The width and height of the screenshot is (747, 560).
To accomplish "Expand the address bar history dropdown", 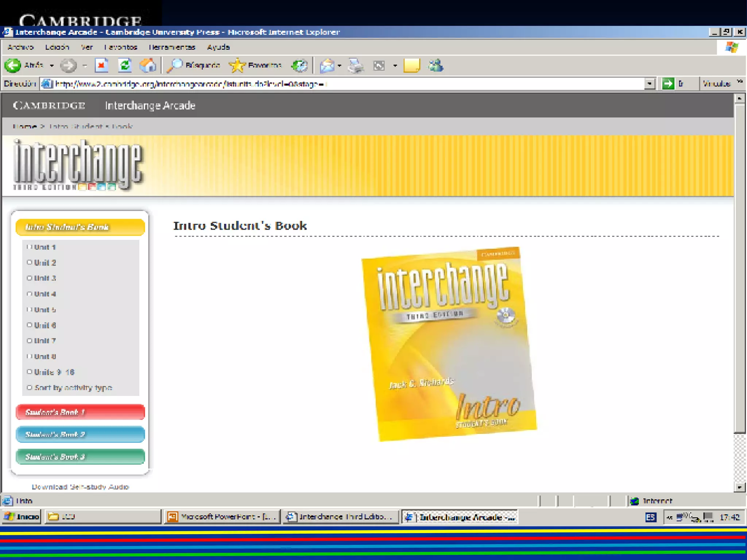I will click(649, 83).
